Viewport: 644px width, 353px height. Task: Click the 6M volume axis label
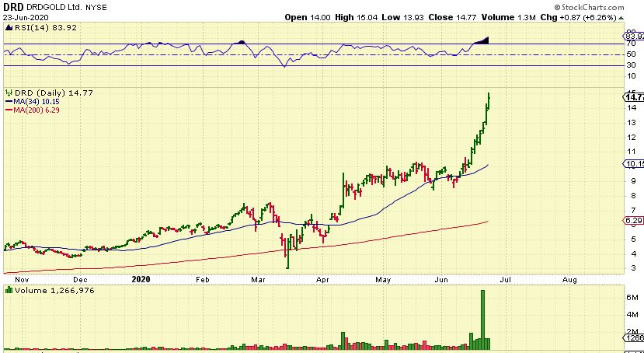point(632,297)
